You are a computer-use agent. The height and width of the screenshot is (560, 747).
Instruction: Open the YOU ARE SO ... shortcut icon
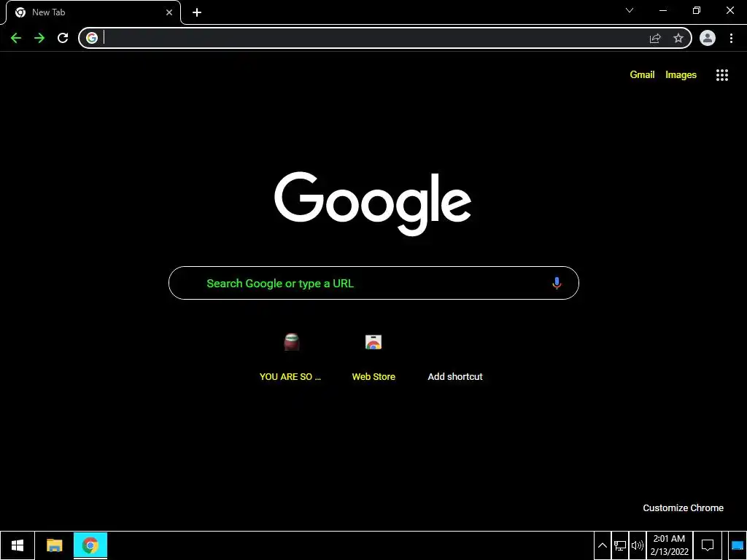tap(292, 342)
